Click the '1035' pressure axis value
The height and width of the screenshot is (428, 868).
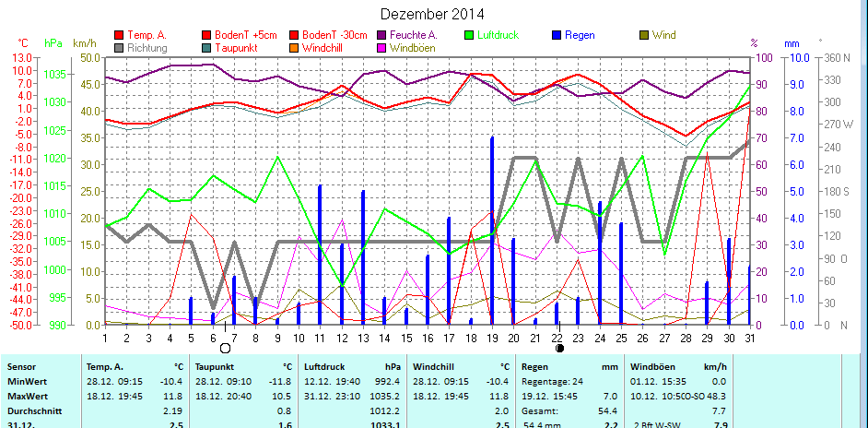[55, 75]
